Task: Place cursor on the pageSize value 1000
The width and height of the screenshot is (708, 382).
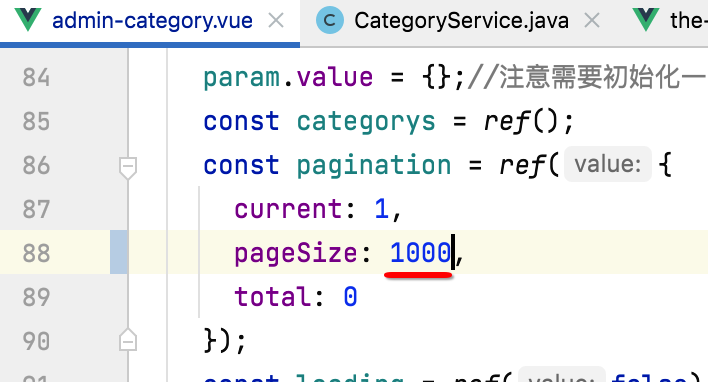Action: [x=420, y=252]
